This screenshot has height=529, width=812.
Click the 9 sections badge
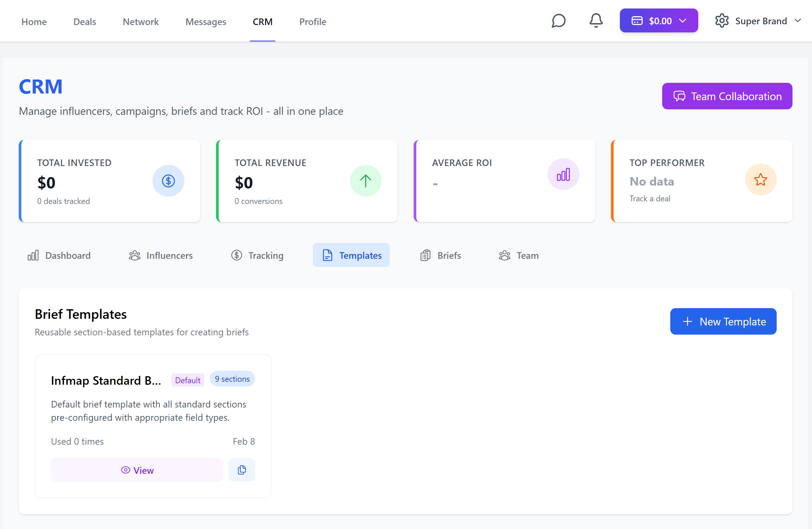tap(232, 379)
